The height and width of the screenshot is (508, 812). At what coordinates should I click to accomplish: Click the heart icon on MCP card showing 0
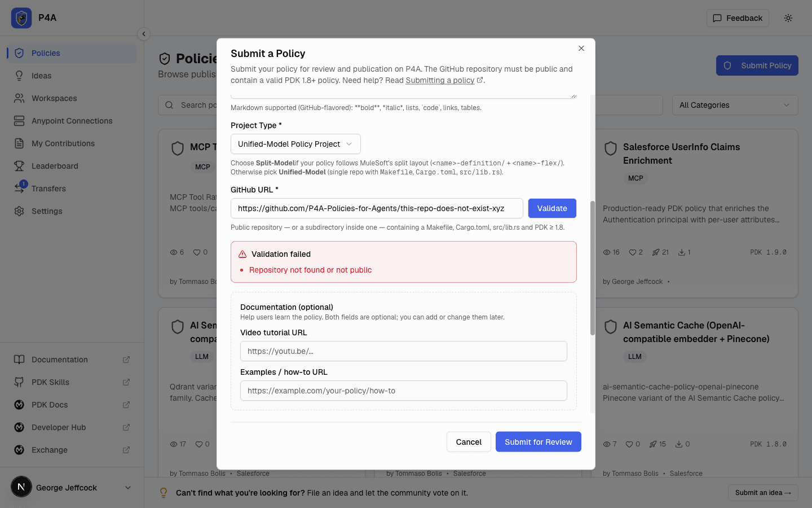click(197, 252)
